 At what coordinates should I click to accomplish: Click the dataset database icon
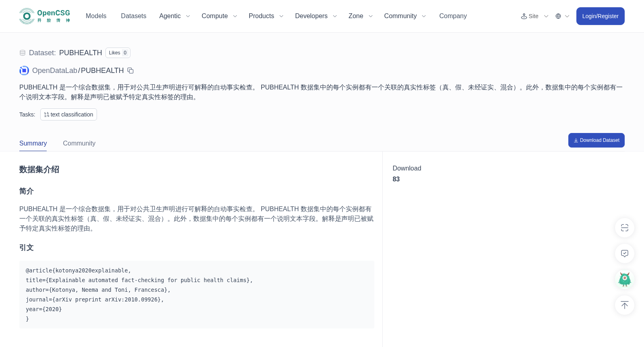pyautogui.click(x=23, y=53)
